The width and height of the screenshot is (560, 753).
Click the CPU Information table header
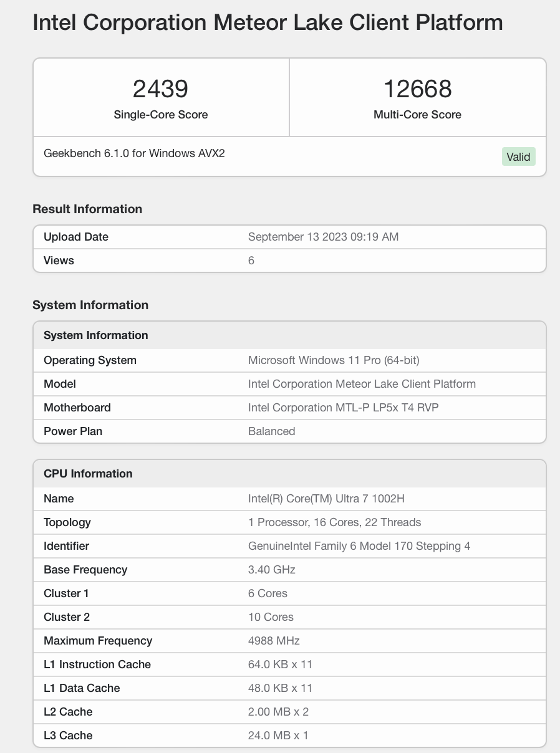point(88,474)
